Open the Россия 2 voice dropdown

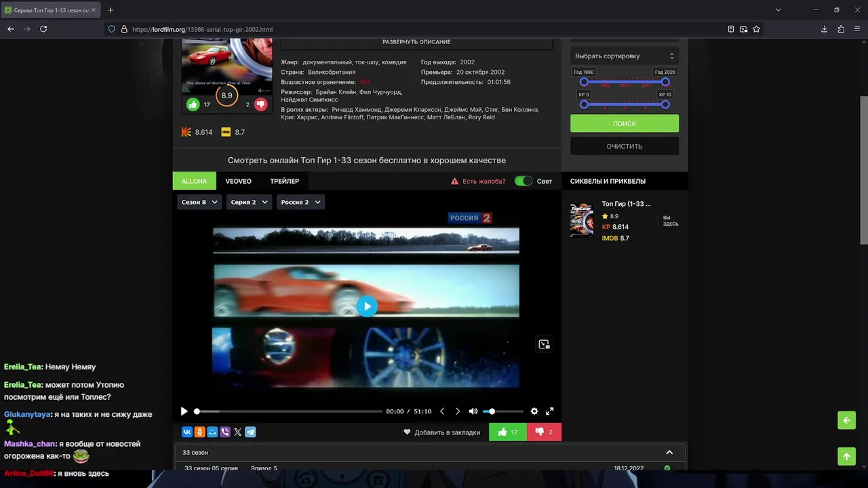[300, 202]
